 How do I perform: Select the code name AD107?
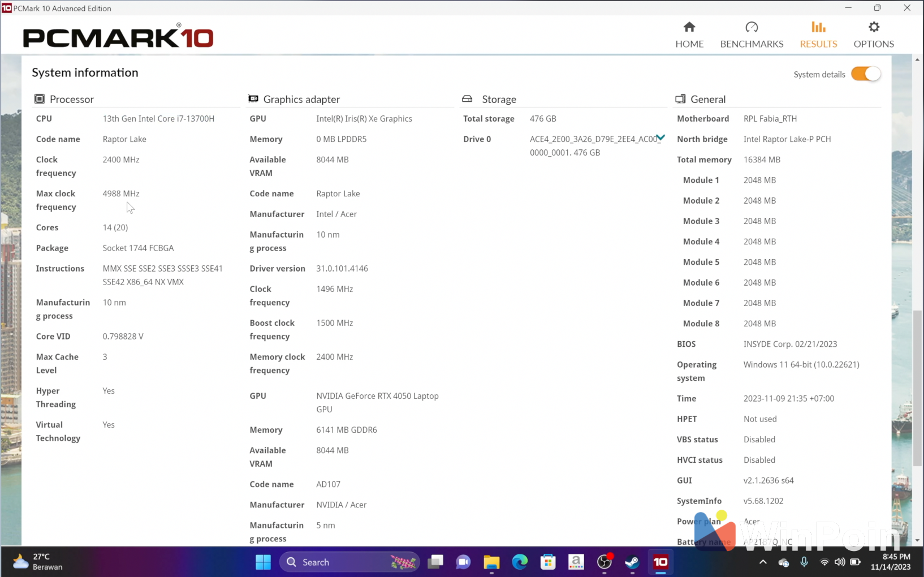point(329,484)
